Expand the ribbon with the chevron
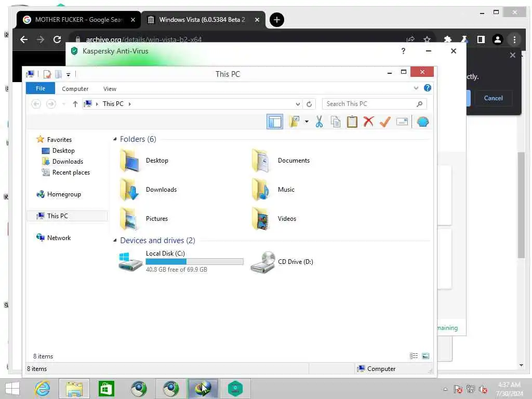Screen dimensions: 532x399 pyautogui.click(x=416, y=88)
